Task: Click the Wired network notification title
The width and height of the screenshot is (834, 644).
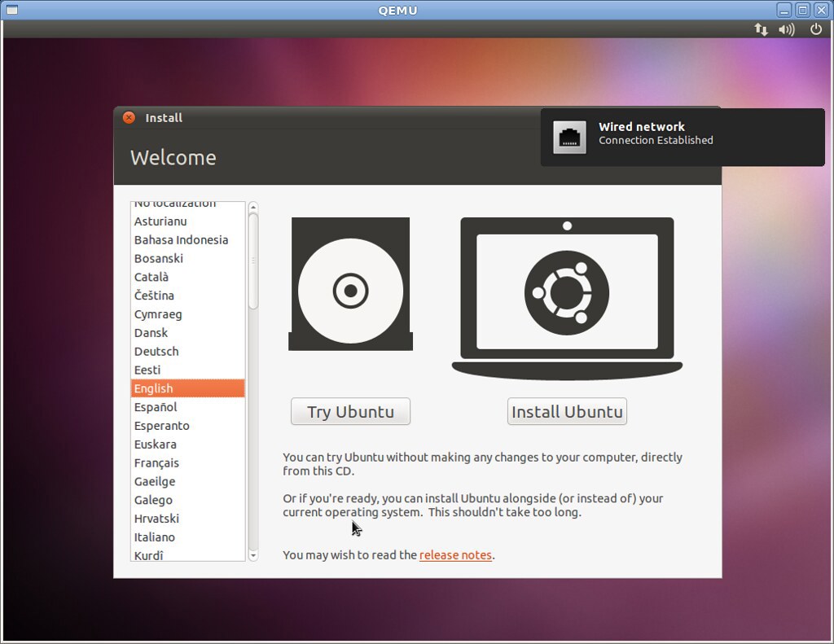Action: [642, 126]
